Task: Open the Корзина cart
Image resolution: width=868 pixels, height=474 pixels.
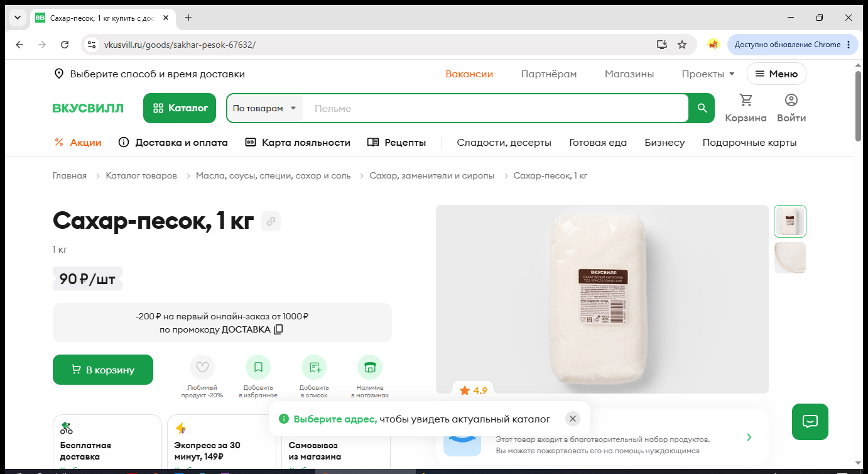Action: (746, 108)
